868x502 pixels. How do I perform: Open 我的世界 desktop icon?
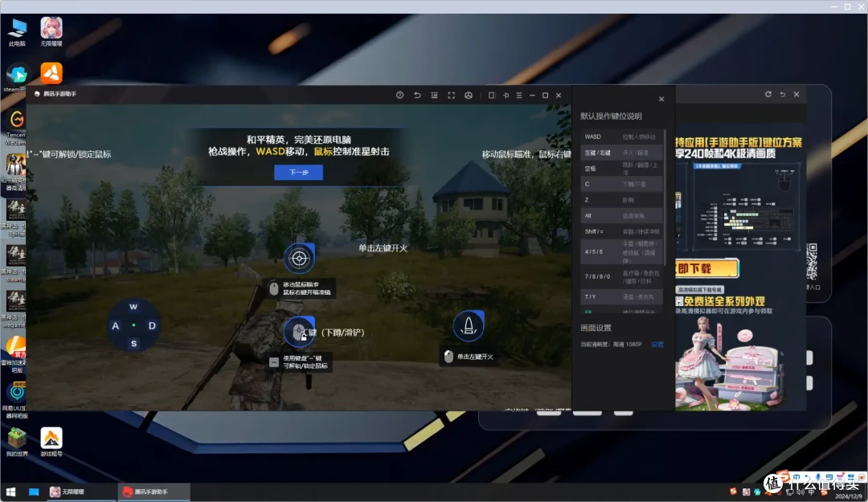17,441
